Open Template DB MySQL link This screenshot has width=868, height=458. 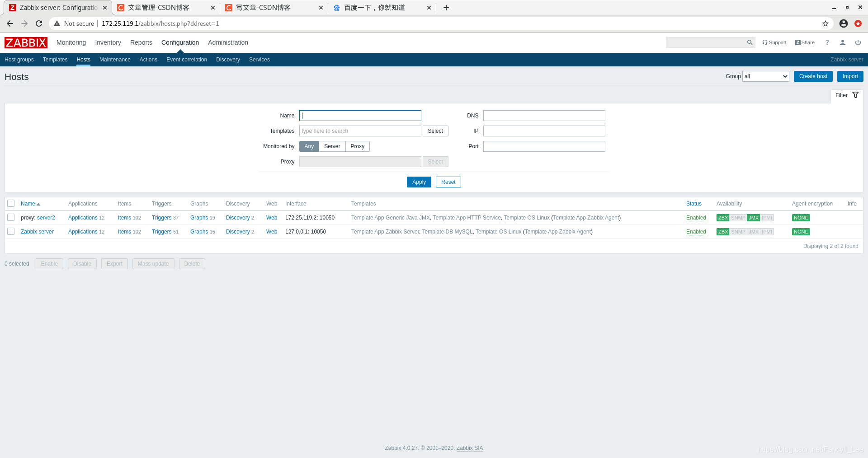[x=447, y=232]
